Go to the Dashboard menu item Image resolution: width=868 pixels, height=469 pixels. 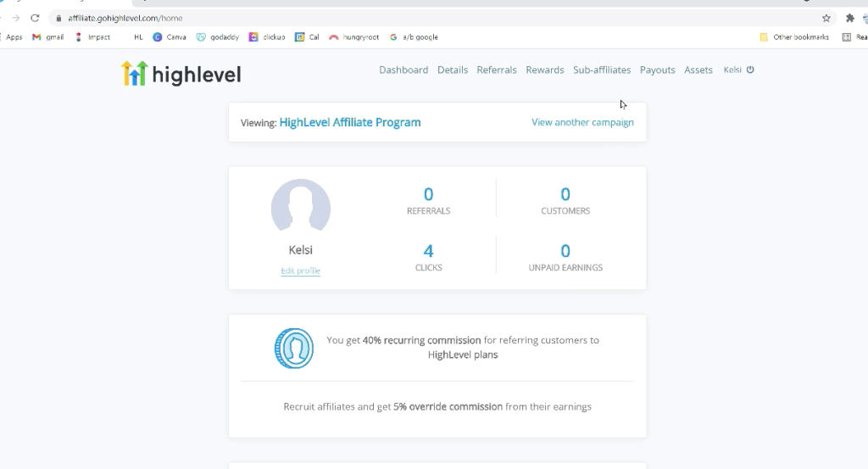(x=403, y=70)
